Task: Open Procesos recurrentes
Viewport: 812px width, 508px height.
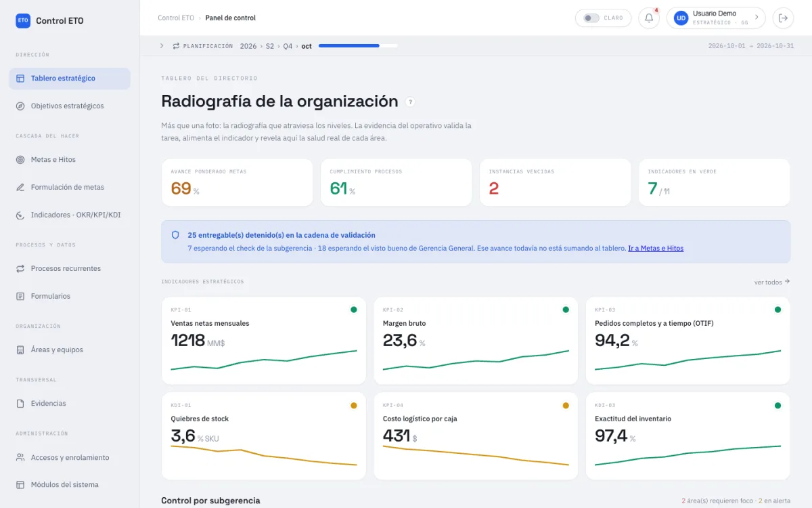Action: (70, 269)
